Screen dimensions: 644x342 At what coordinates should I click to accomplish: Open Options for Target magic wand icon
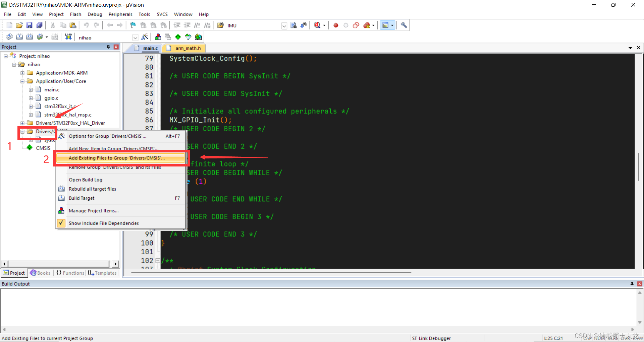[145, 37]
